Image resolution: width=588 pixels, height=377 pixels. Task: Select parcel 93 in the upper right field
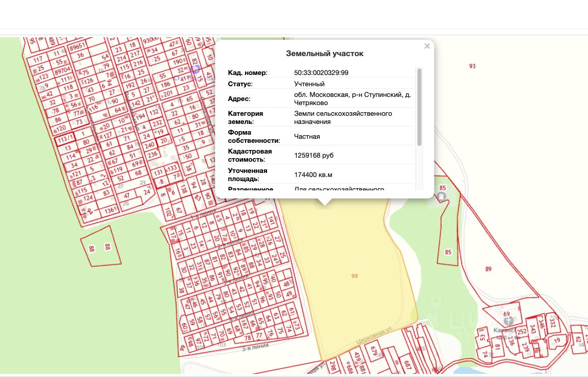point(472,66)
